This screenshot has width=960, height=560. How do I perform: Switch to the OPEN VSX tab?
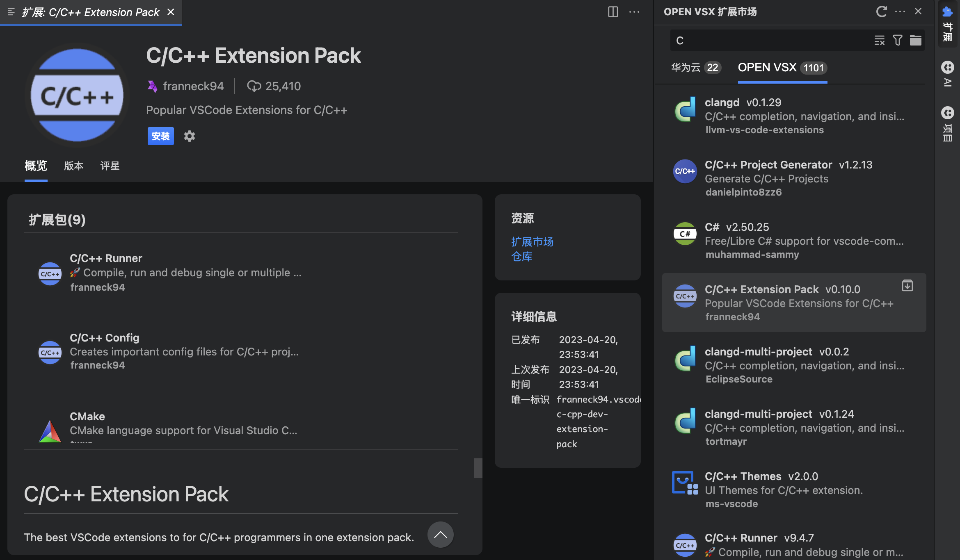click(x=782, y=68)
